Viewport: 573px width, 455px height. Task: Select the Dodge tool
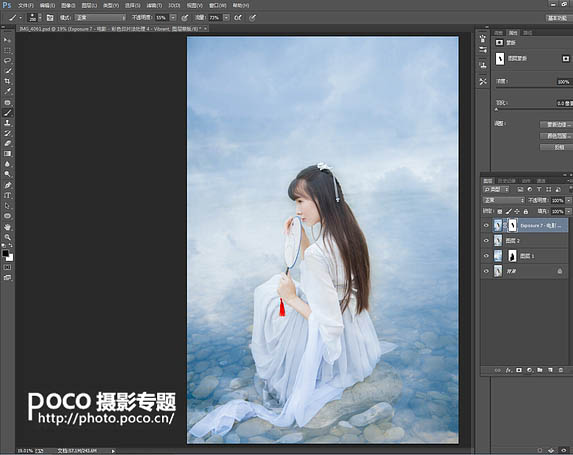pyautogui.click(x=7, y=174)
